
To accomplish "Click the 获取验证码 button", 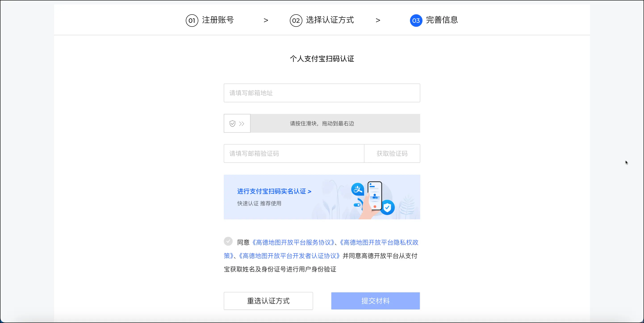I will [x=392, y=153].
